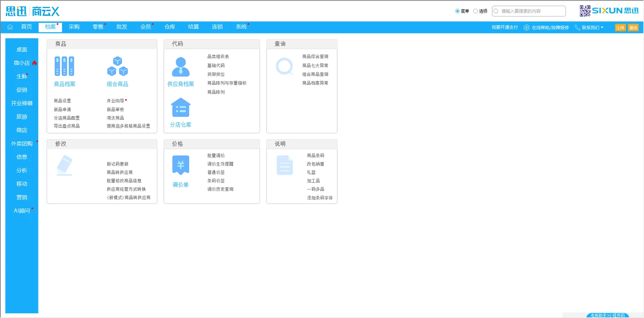Open 开业向导 link
Image resolution: width=644 pixels, height=318 pixels.
[116, 101]
